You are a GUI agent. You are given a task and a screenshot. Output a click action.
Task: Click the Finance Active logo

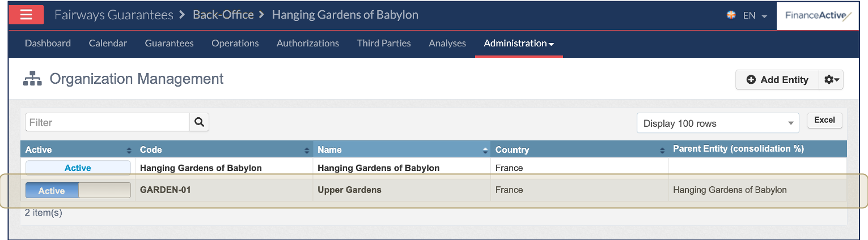pyautogui.click(x=817, y=16)
